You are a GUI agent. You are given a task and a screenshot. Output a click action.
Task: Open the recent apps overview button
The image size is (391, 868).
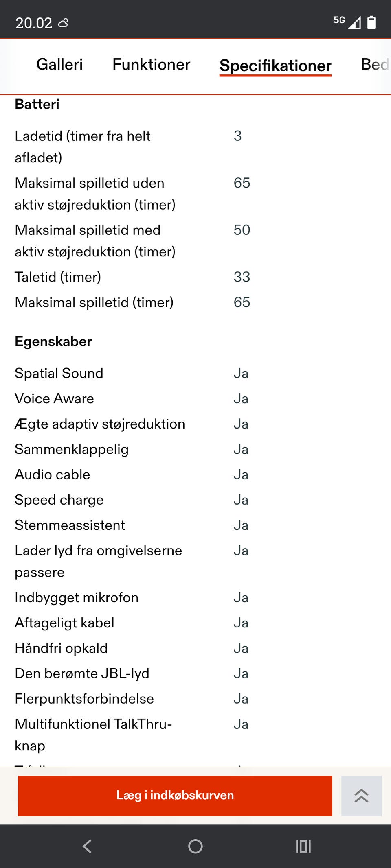click(x=303, y=846)
